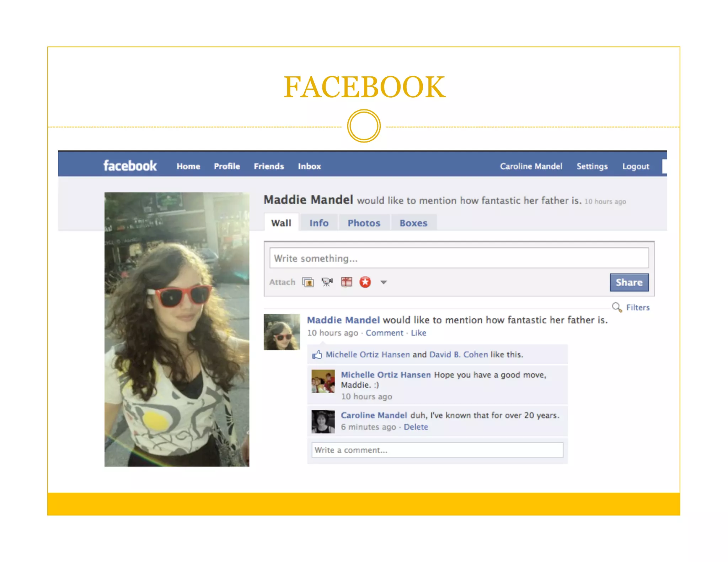Image resolution: width=728 pixels, height=562 pixels.
Task: Click the Share button
Action: [x=629, y=282]
